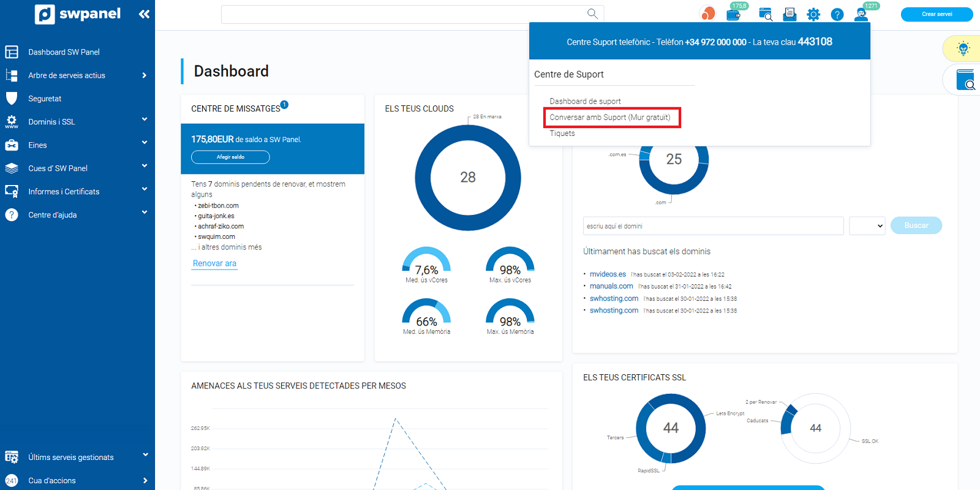Click the Renovar ara link

tap(214, 263)
